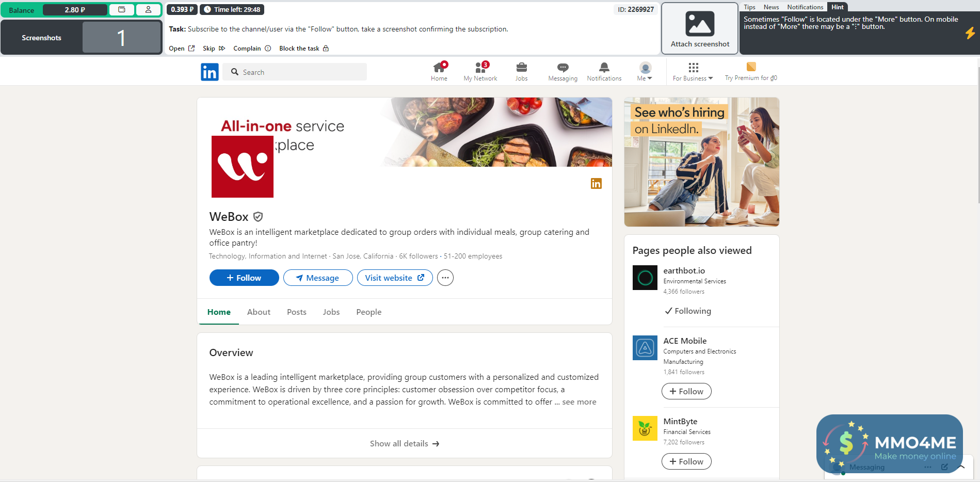Switch to the WeBox Jobs tab

click(331, 312)
